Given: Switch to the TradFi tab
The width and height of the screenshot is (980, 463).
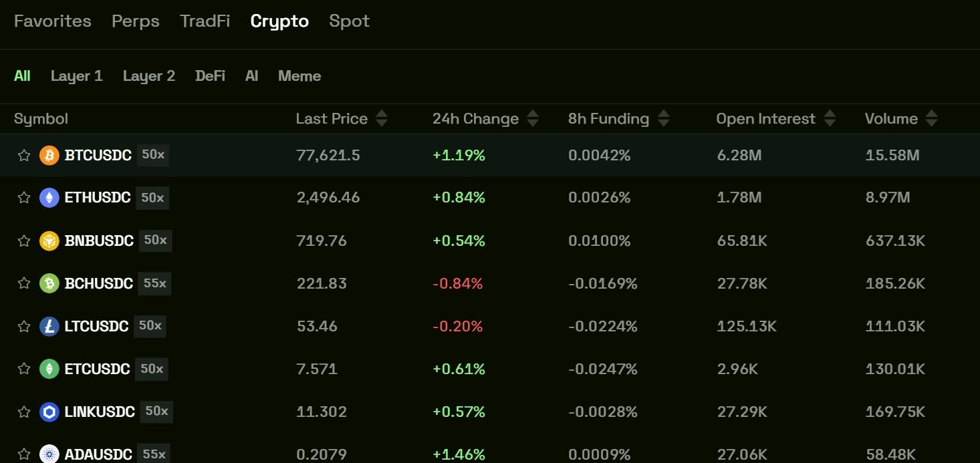Looking at the screenshot, I should coord(205,21).
